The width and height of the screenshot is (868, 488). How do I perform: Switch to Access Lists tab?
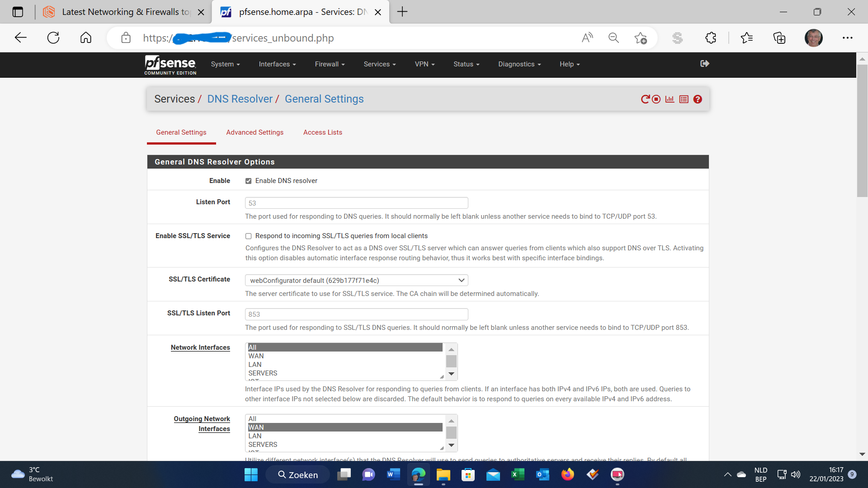pyautogui.click(x=322, y=132)
